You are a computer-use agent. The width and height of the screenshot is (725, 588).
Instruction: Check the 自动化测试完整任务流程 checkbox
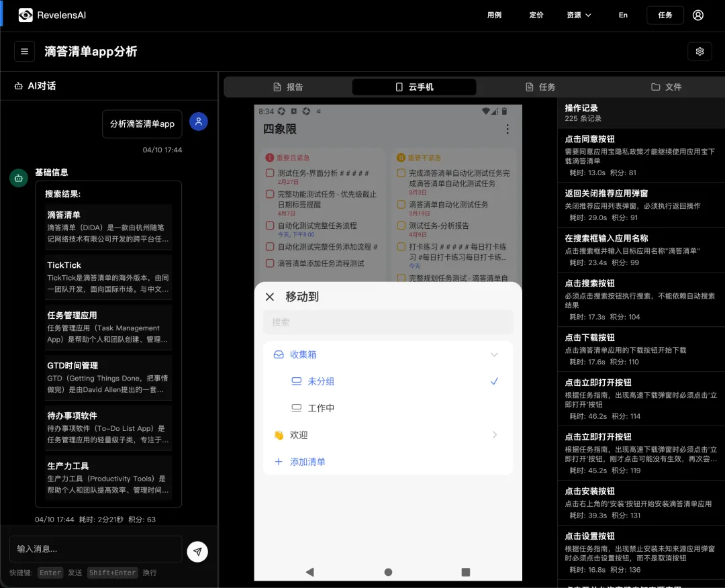click(270, 226)
